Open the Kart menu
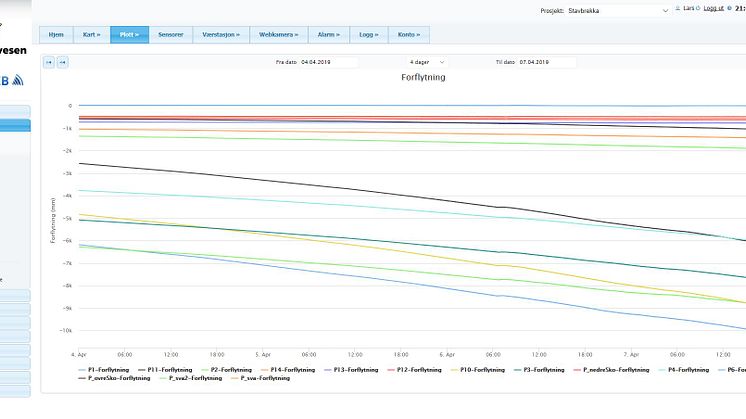This screenshot has height=419, width=746. click(x=92, y=35)
